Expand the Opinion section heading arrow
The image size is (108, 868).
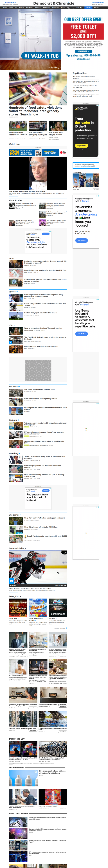(18, 420)
